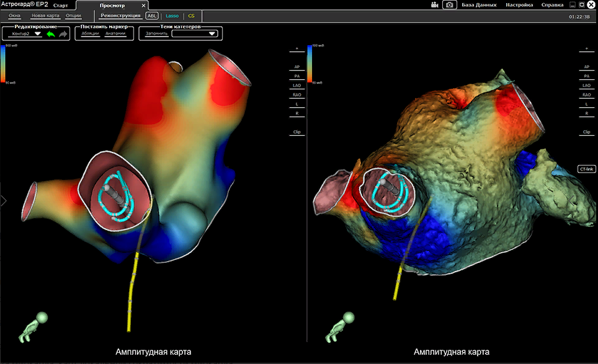The height and width of the screenshot is (364, 598).
Task: Click the right pane body orientation figure
Action: 339,328
